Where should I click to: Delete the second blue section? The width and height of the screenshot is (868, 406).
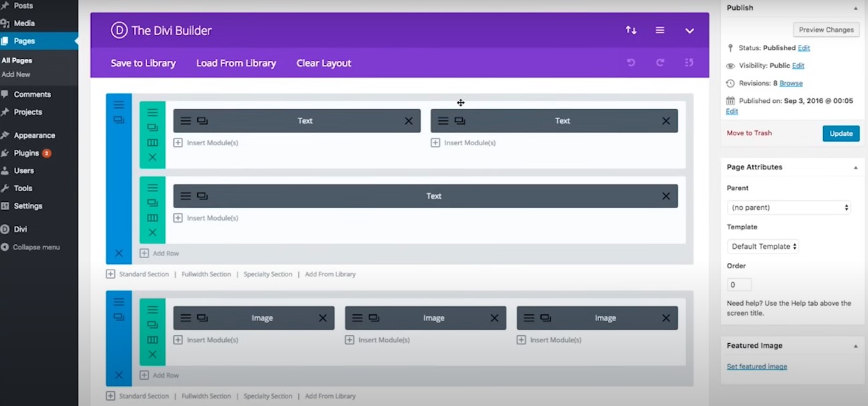point(118,375)
